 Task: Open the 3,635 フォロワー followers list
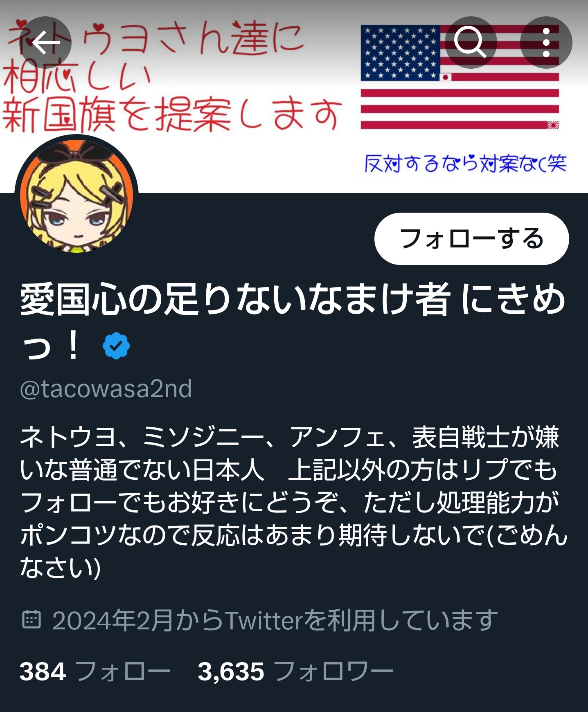[295, 672]
